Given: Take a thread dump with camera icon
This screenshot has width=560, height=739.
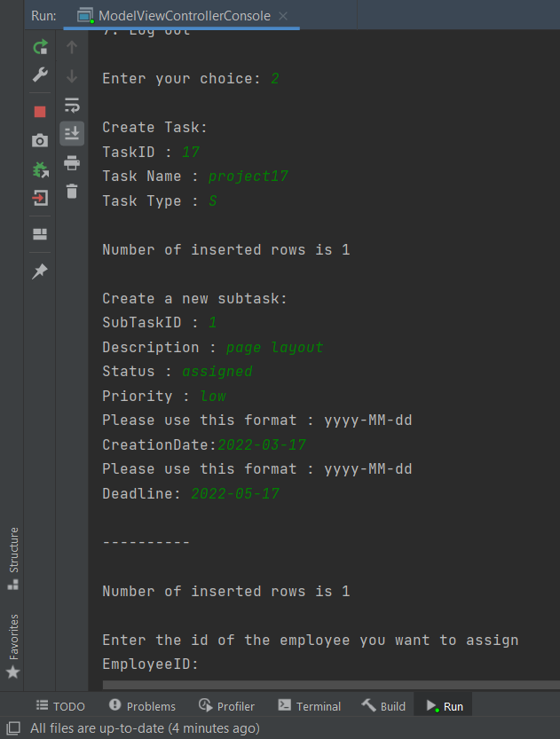Looking at the screenshot, I should [x=40, y=139].
